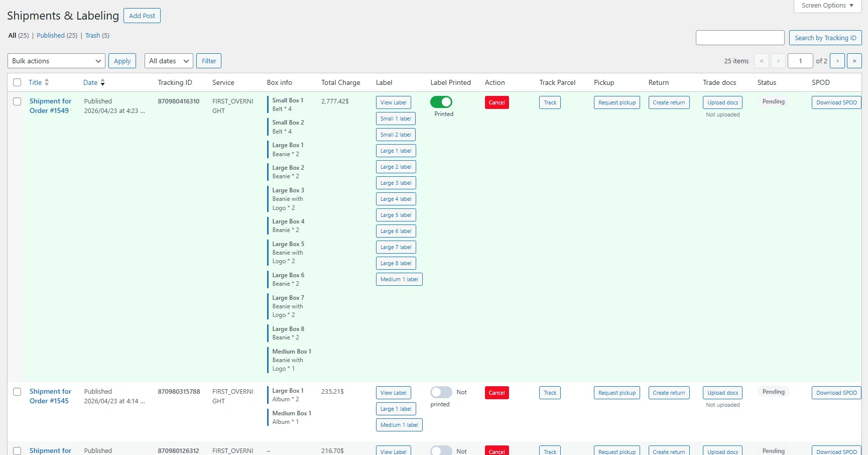
Task: View Label for Order #1549
Action: click(x=394, y=102)
